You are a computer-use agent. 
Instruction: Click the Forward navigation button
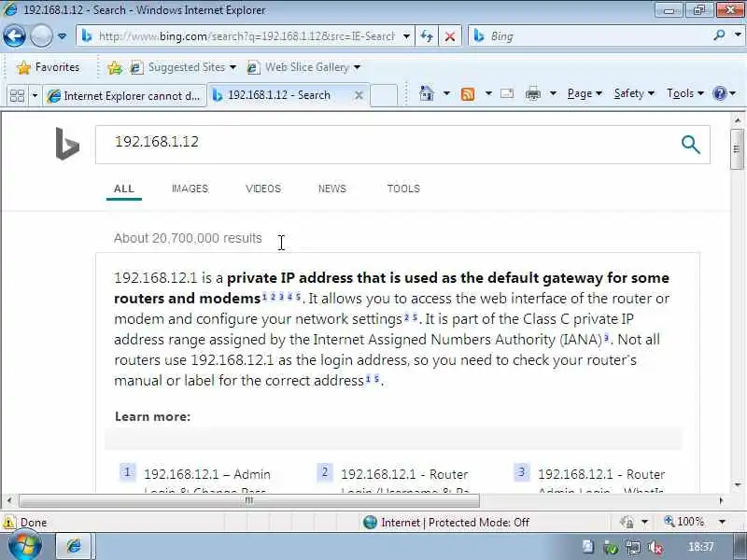tap(41, 35)
